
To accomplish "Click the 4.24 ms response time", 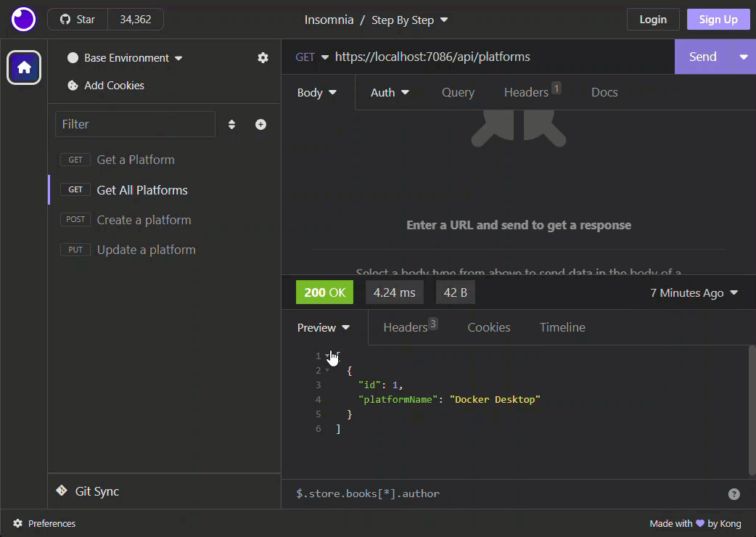I will coord(395,292).
